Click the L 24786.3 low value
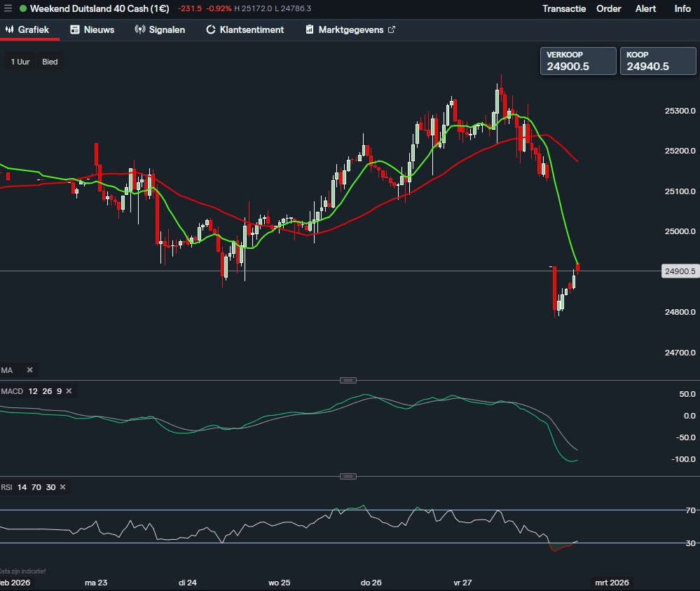The width and height of the screenshot is (700, 591). point(293,8)
